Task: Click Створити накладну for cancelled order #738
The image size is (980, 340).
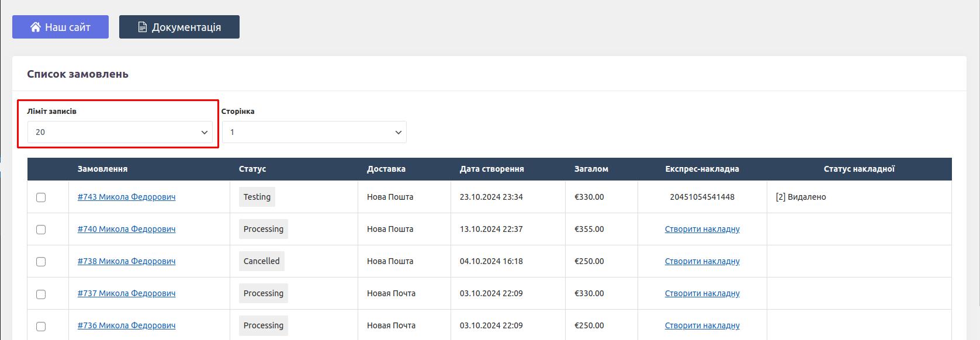Action: pos(702,261)
